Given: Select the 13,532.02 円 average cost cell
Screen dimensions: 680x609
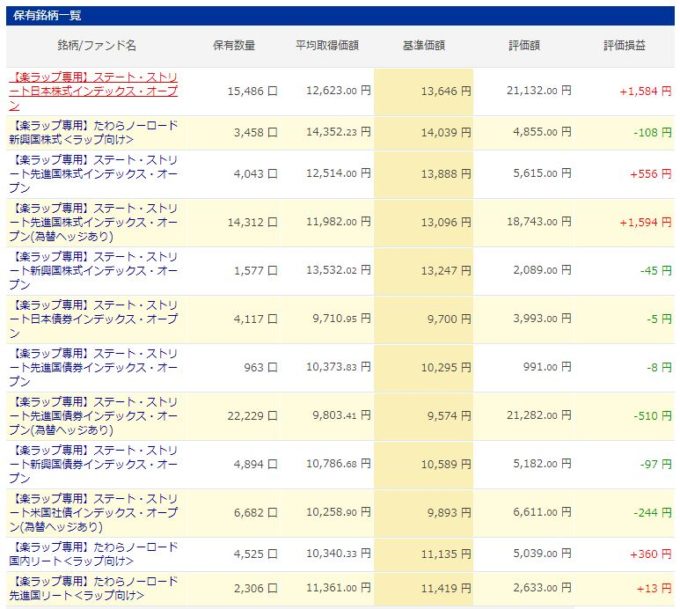Looking at the screenshot, I should click(x=338, y=270).
